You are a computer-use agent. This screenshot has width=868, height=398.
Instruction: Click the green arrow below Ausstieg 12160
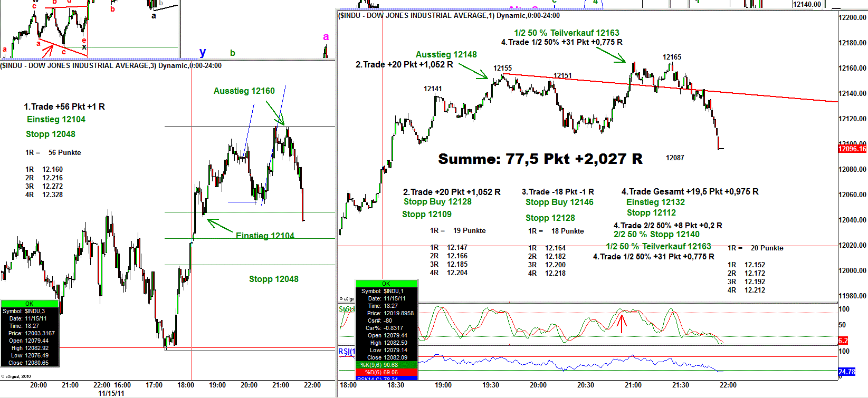(x=275, y=112)
